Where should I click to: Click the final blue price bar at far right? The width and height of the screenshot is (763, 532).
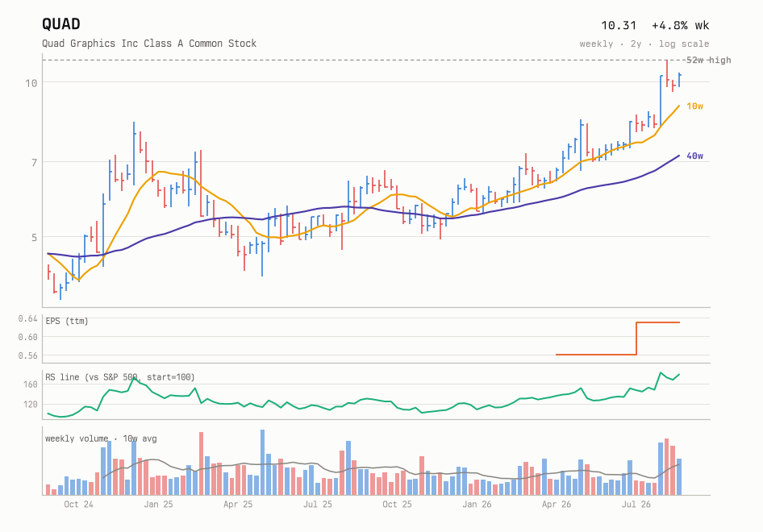679,81
